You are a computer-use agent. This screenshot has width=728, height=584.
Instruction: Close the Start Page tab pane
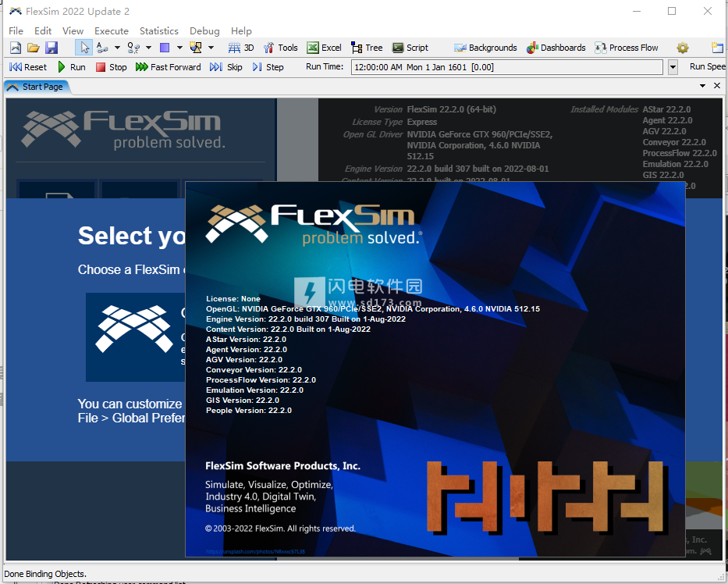(717, 86)
